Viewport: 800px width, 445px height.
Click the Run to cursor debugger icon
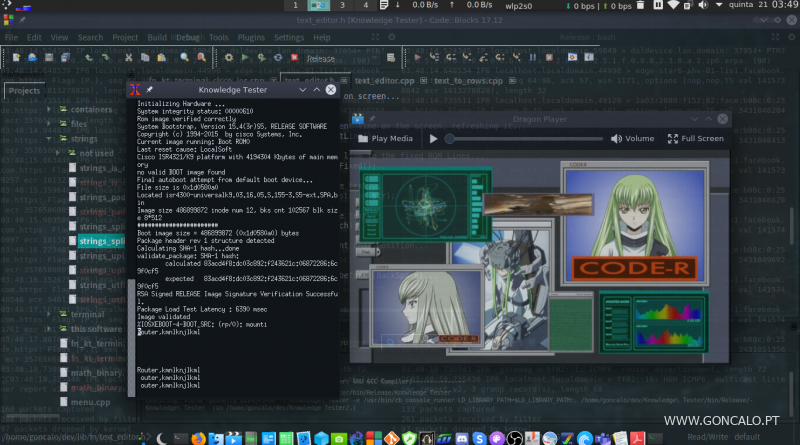point(434,58)
